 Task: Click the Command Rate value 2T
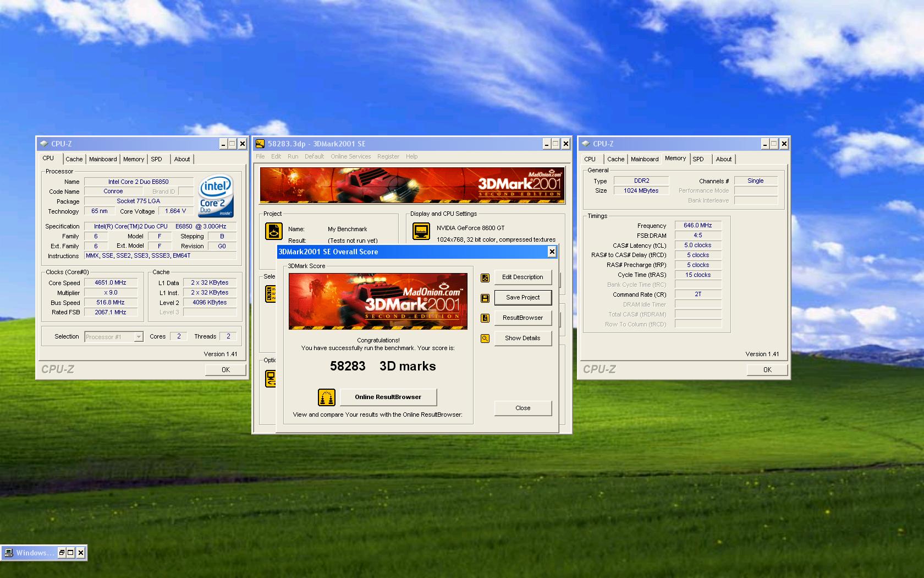[698, 295]
